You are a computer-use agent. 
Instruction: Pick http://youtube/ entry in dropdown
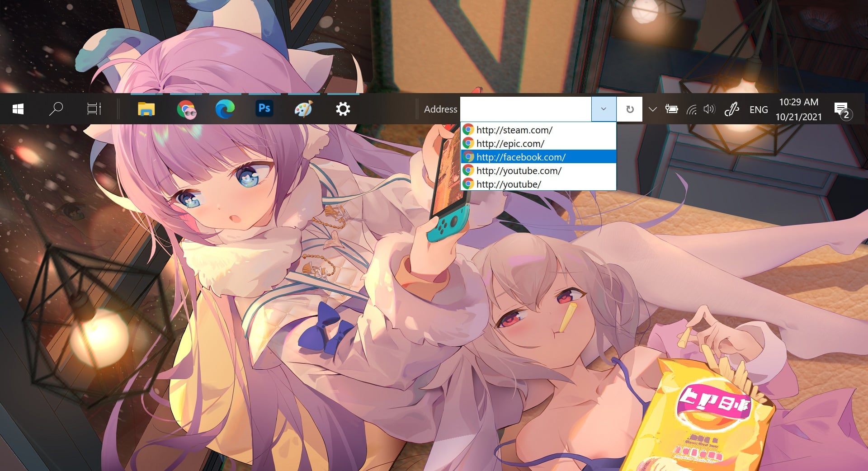tap(538, 184)
